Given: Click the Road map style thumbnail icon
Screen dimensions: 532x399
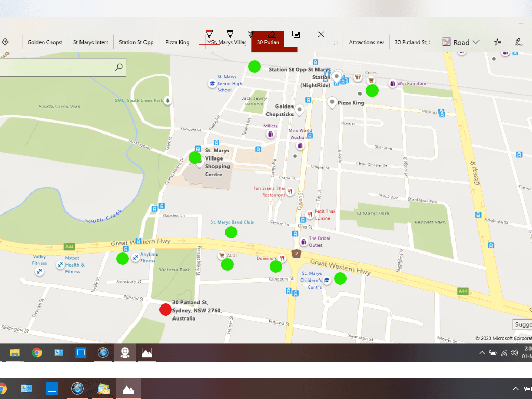Looking at the screenshot, I should [x=446, y=42].
